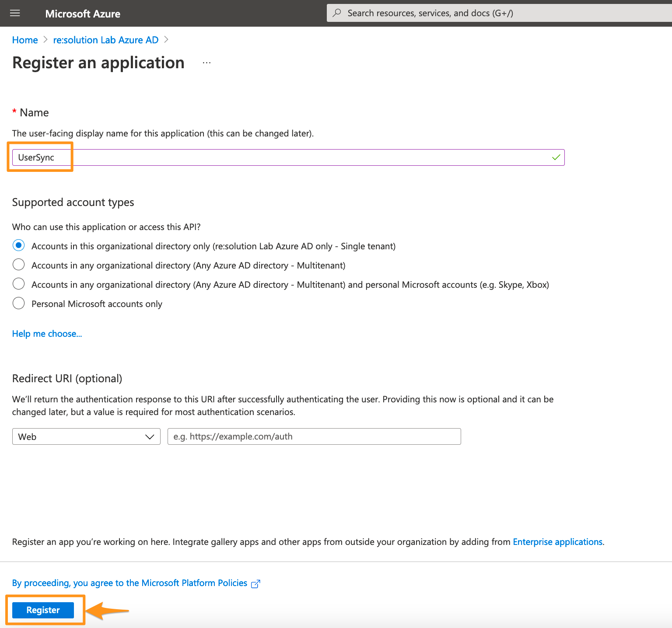Open the Microsoft Platform Policies link
672x628 pixels.
click(x=129, y=583)
